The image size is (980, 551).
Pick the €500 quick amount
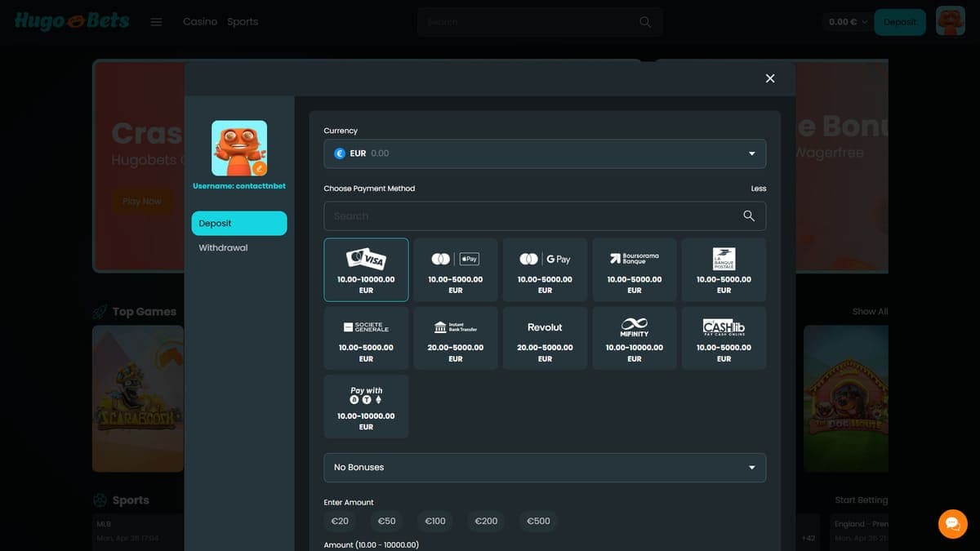538,521
